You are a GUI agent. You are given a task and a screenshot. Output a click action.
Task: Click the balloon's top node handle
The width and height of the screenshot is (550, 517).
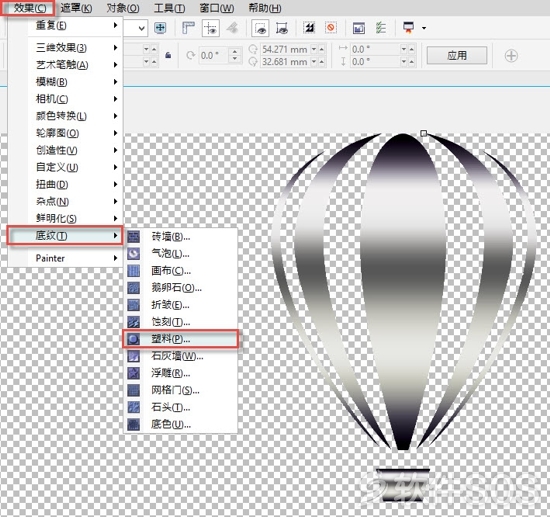click(423, 133)
